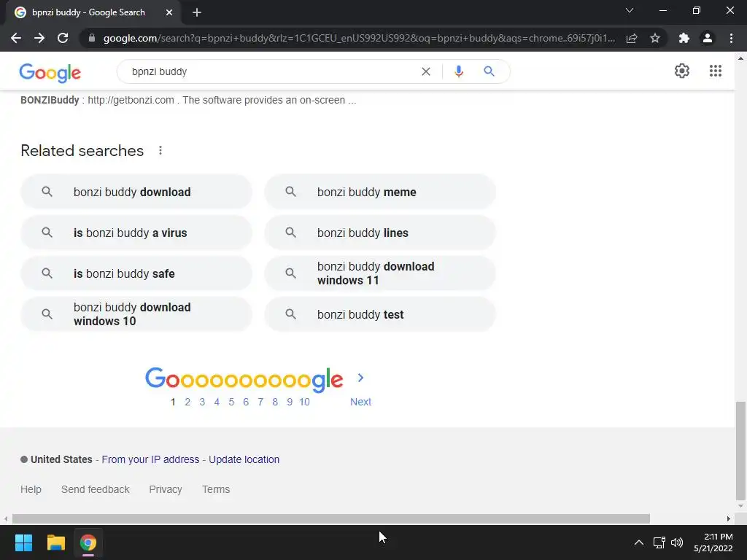Open the Windows Start menu
Image resolution: width=747 pixels, height=560 pixels.
click(23, 542)
